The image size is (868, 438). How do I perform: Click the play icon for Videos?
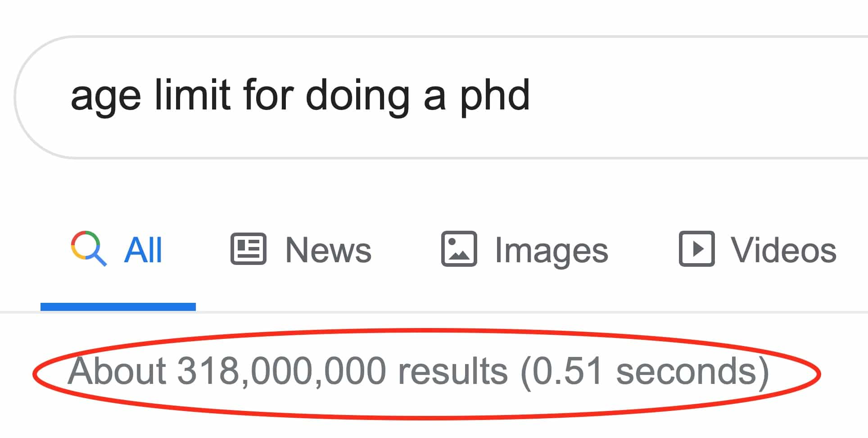696,249
